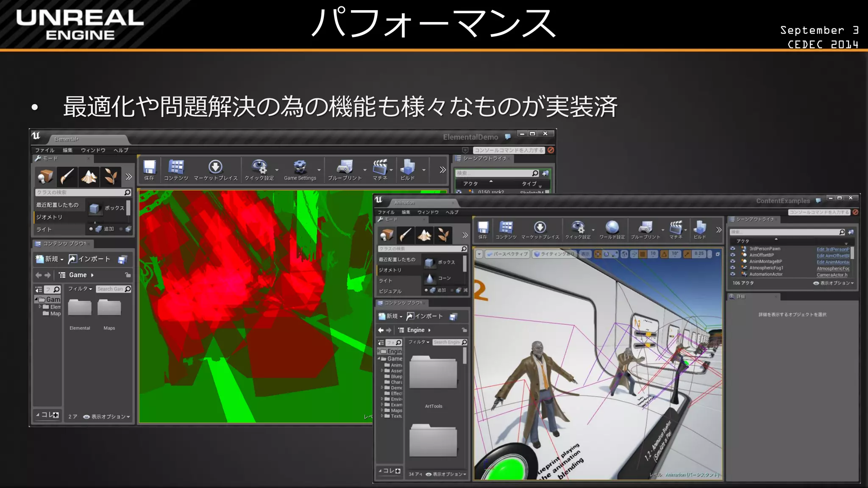Open Elemental folder thumbnail in ElementalDemo
The width and height of the screenshot is (868, 488).
(x=80, y=308)
